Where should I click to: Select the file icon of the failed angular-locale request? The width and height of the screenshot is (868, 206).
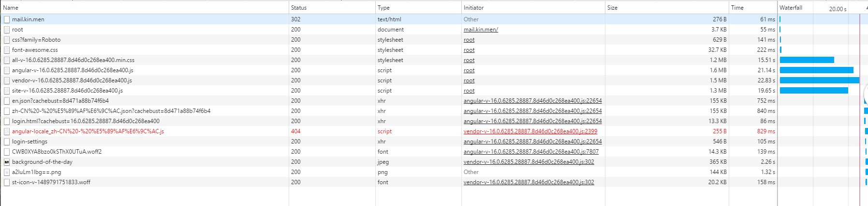coord(7,131)
